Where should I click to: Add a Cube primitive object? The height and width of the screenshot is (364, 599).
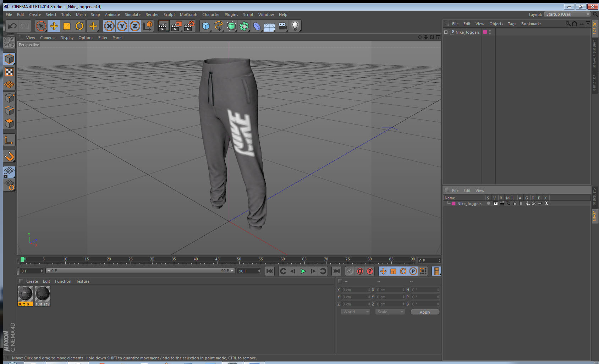click(x=206, y=26)
